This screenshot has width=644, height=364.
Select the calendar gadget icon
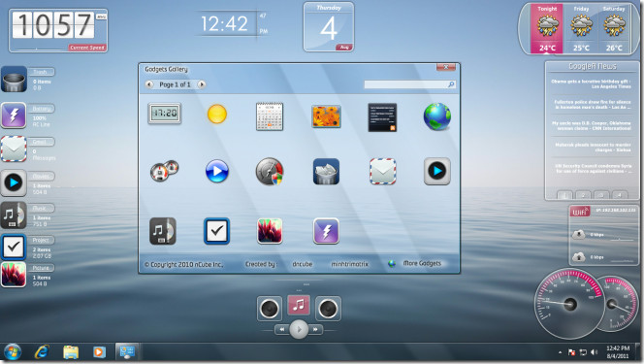click(270, 116)
